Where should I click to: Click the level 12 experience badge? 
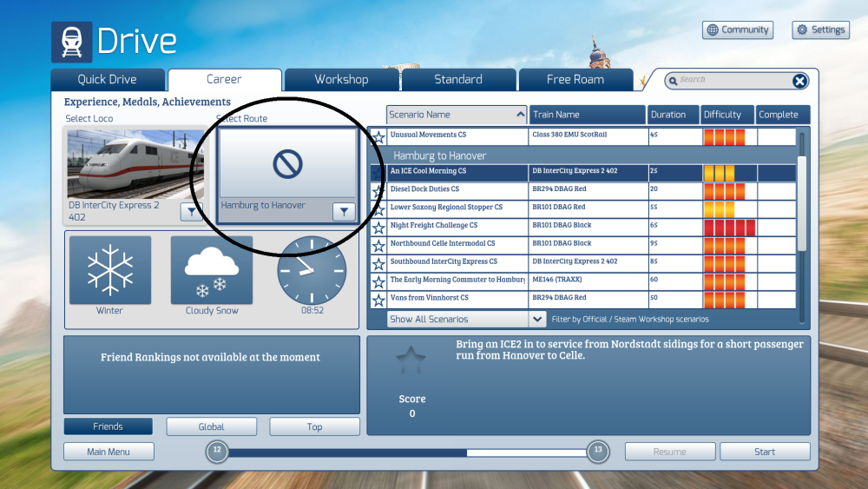217,451
